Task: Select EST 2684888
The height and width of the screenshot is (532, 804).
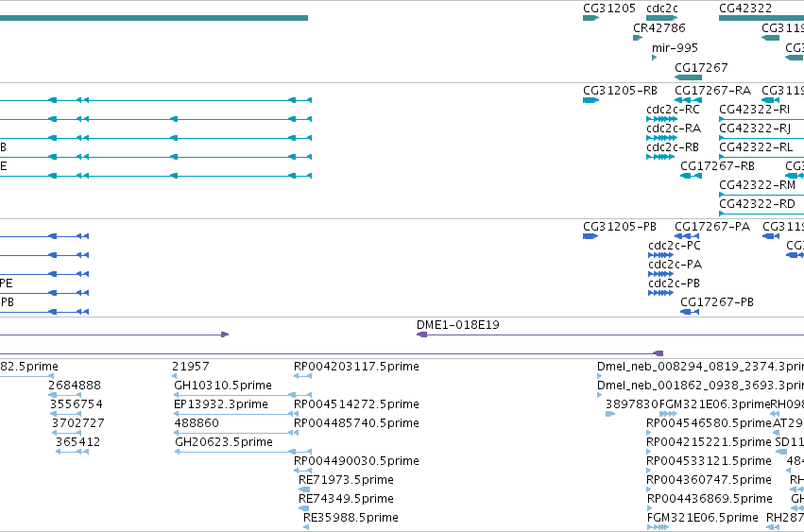Action: 75,386
